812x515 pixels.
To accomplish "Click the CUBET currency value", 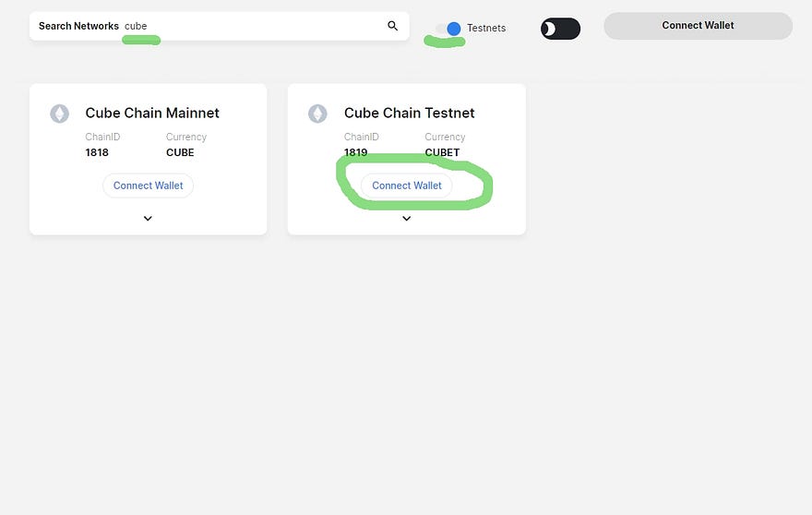I will click(442, 152).
